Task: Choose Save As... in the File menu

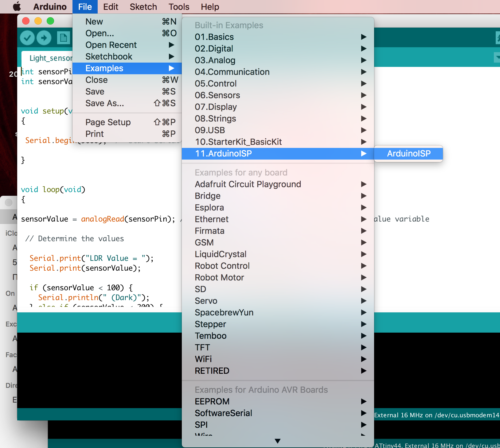Action: (127, 103)
